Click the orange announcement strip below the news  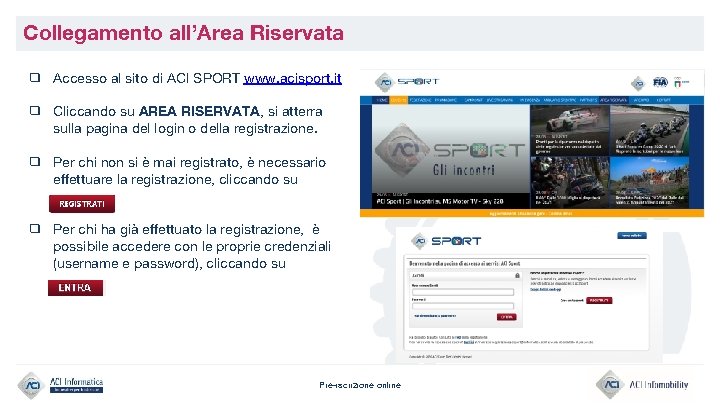coord(532,213)
